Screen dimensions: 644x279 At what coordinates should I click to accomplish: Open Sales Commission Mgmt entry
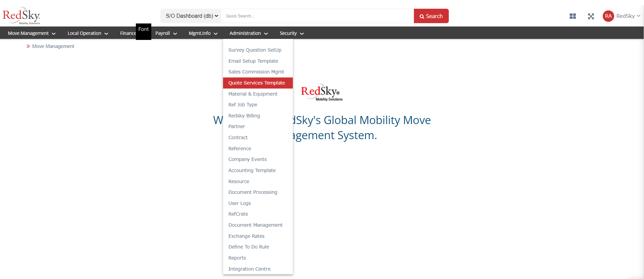(x=258, y=72)
